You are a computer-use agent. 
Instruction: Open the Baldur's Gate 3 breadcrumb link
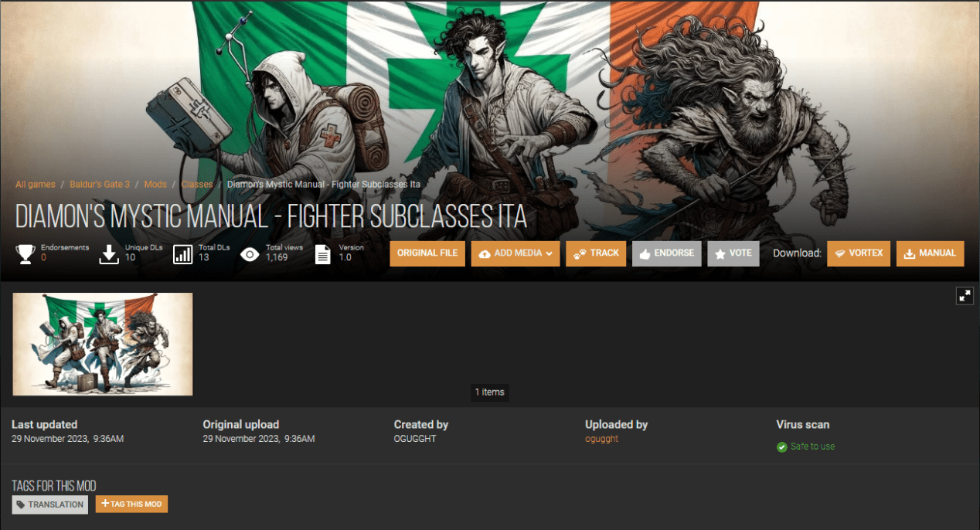tap(100, 185)
